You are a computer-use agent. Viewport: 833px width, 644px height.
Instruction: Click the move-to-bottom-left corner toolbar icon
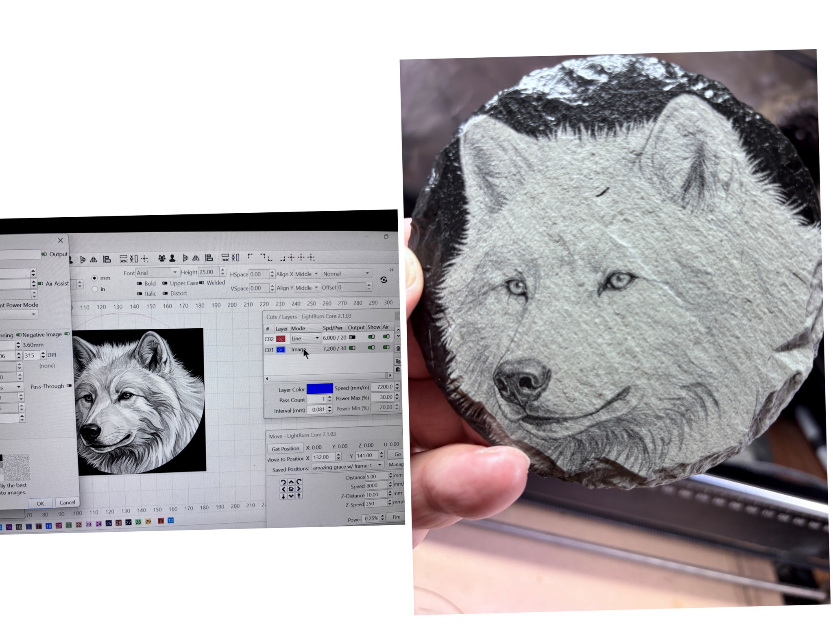point(270,259)
